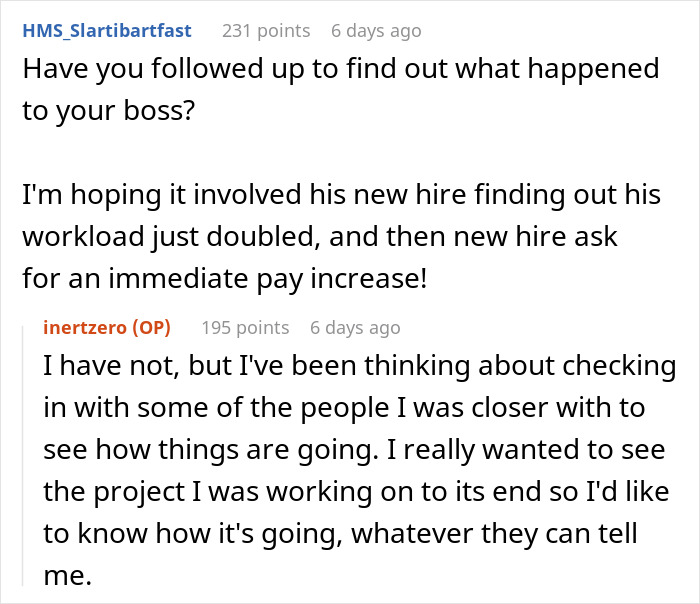The width and height of the screenshot is (700, 604).
Task: Click the text 'to your boss?'
Action: tap(109, 110)
